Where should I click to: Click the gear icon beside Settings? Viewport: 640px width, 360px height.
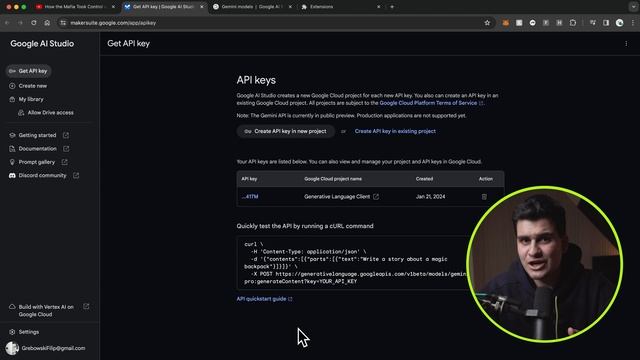pos(12,332)
